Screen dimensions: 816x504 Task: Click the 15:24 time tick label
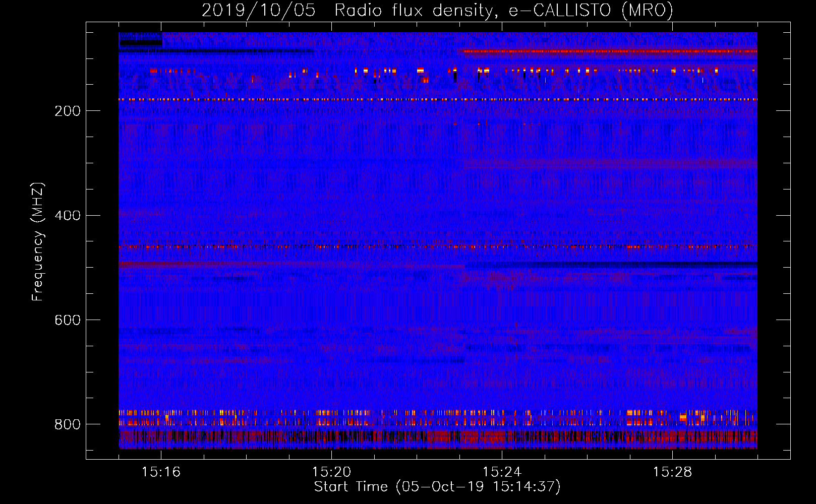[502, 472]
